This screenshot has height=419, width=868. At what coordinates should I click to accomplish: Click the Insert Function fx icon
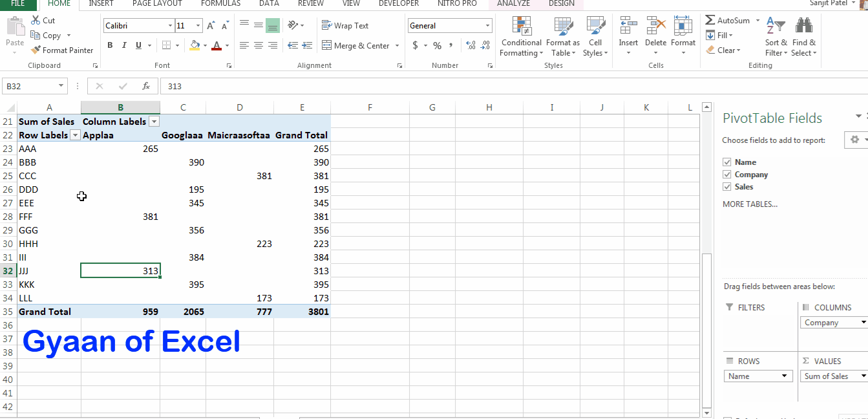click(146, 86)
